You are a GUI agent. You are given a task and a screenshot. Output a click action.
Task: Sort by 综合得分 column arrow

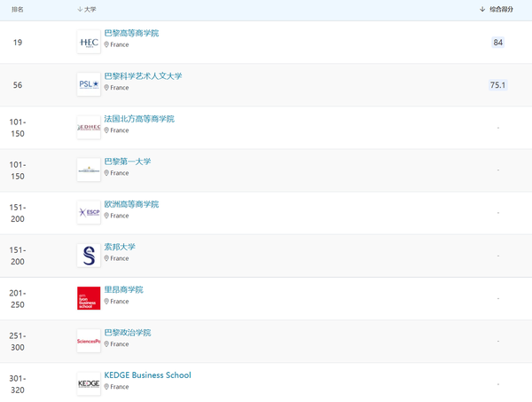482,9
